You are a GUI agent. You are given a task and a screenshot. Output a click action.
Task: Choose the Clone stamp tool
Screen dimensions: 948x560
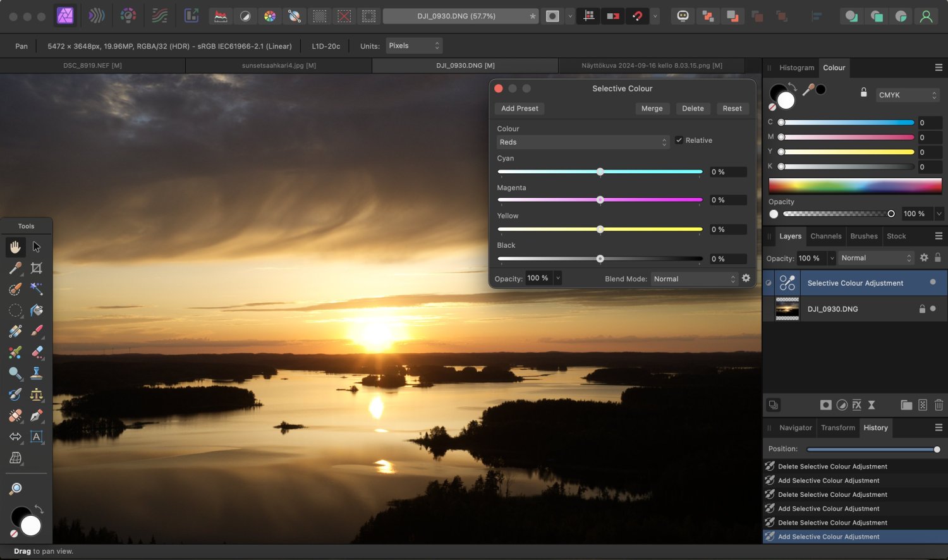point(37,373)
